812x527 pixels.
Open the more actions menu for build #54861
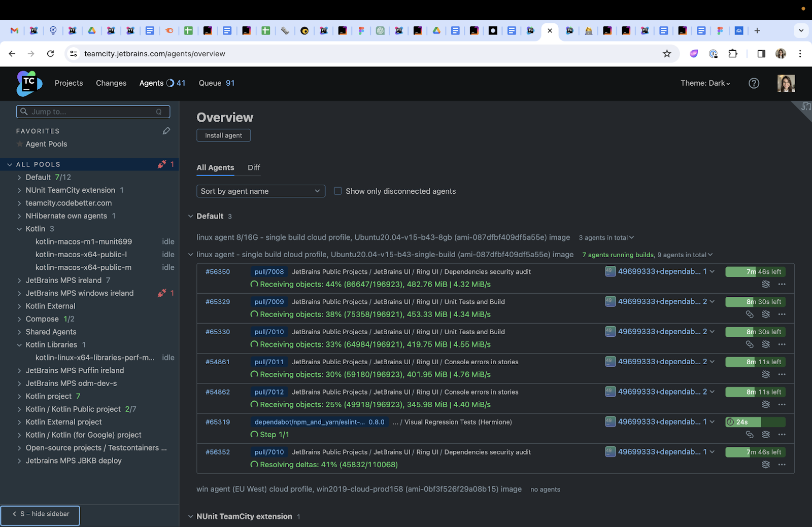coord(782,374)
